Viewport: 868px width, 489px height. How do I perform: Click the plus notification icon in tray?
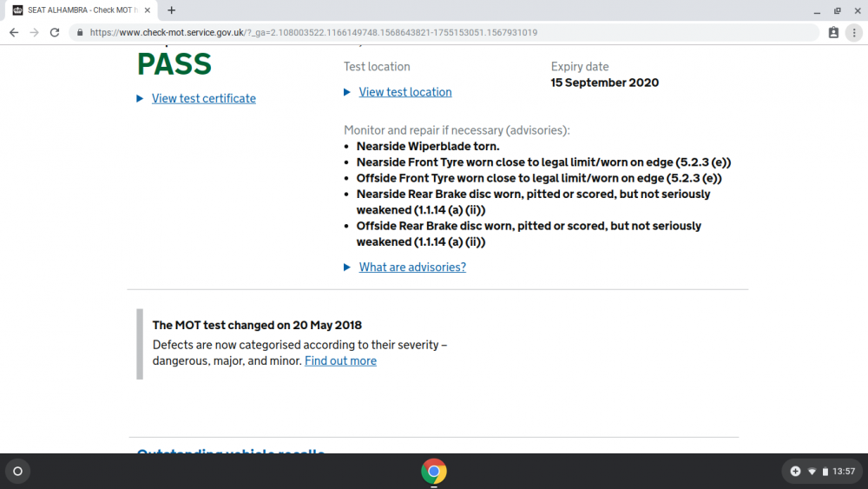[795, 472]
